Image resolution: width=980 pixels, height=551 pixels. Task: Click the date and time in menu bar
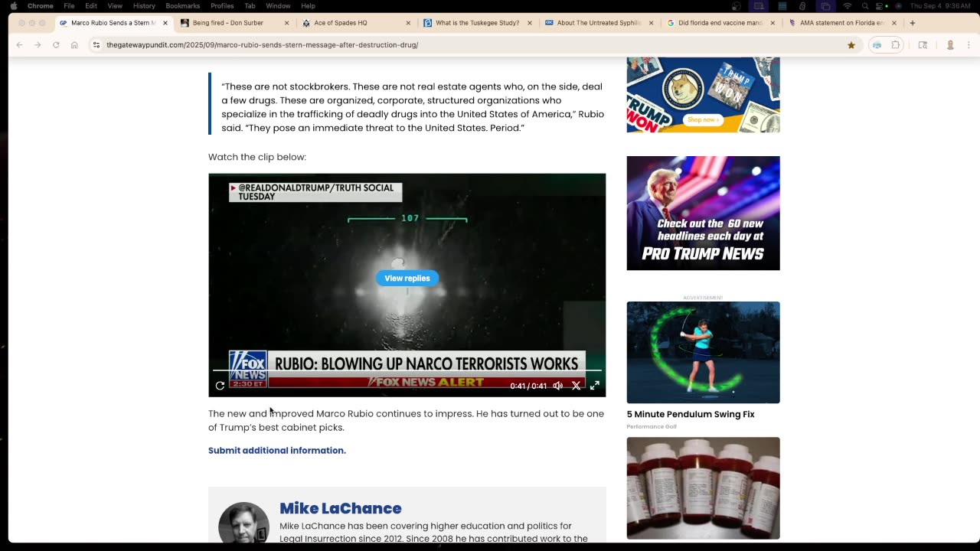point(941,6)
